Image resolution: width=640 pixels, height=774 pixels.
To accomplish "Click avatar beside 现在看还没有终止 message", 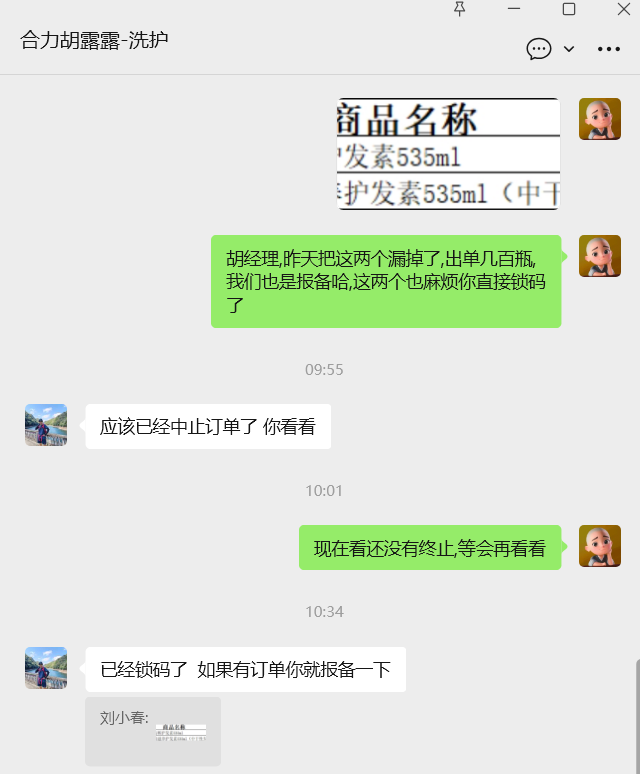I will [600, 546].
